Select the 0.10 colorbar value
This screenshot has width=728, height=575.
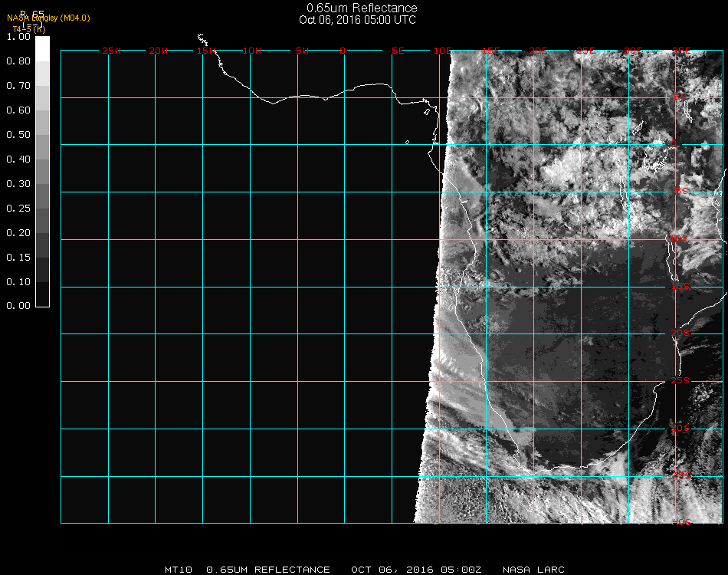click(18, 282)
